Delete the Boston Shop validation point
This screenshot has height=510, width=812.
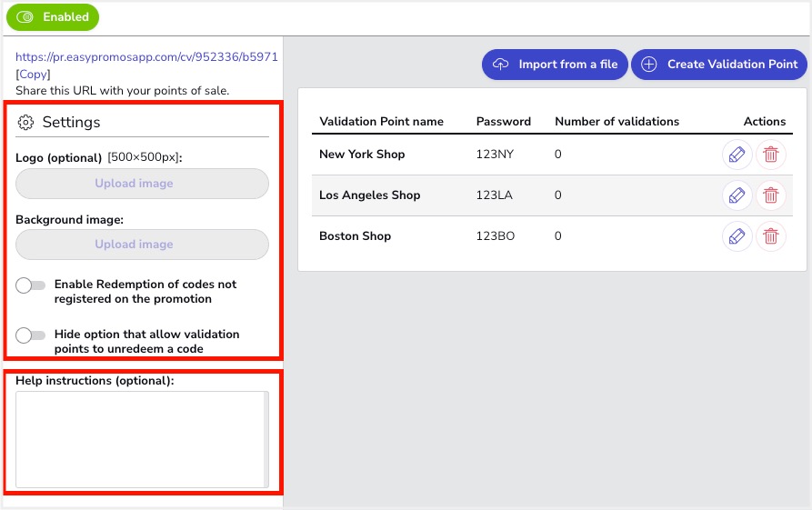click(x=770, y=236)
